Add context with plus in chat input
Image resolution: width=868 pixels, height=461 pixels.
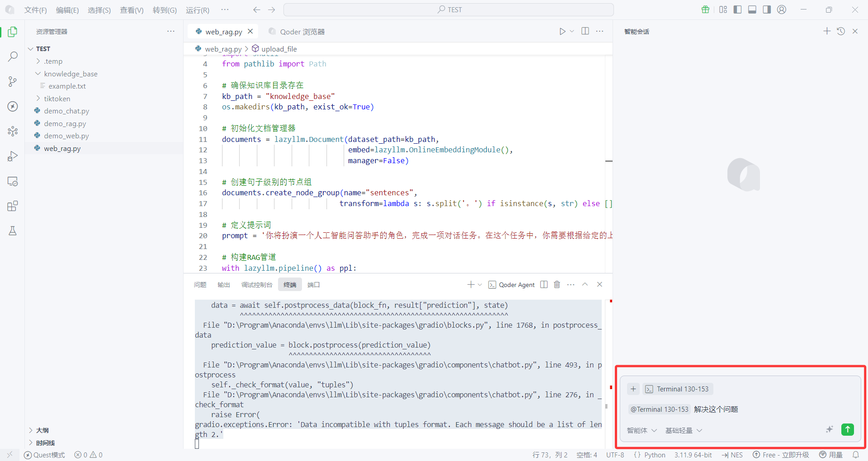coord(633,389)
